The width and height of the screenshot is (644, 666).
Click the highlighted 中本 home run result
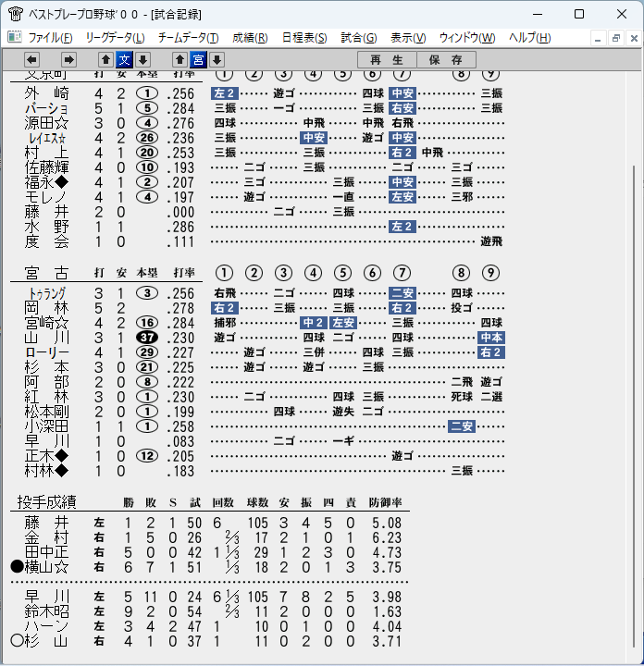coord(491,338)
